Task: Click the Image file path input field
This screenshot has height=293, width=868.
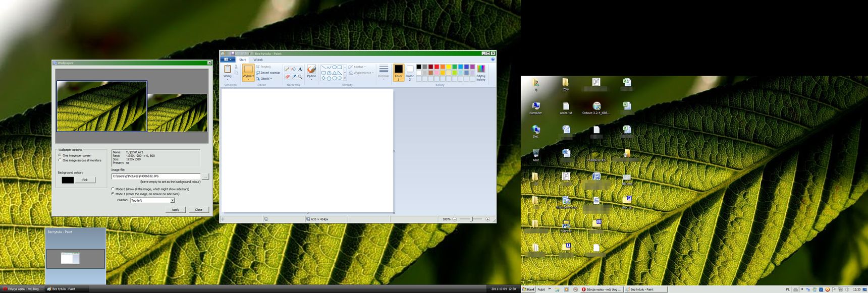Action: click(x=156, y=177)
